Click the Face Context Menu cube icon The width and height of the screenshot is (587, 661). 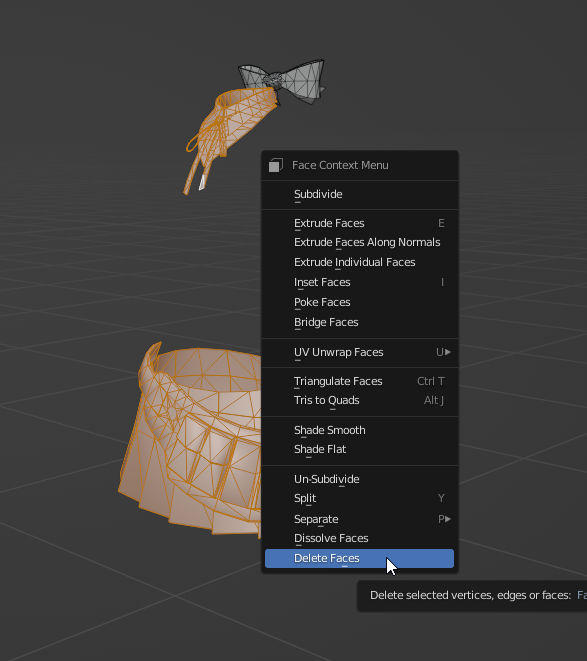pyautogui.click(x=276, y=165)
